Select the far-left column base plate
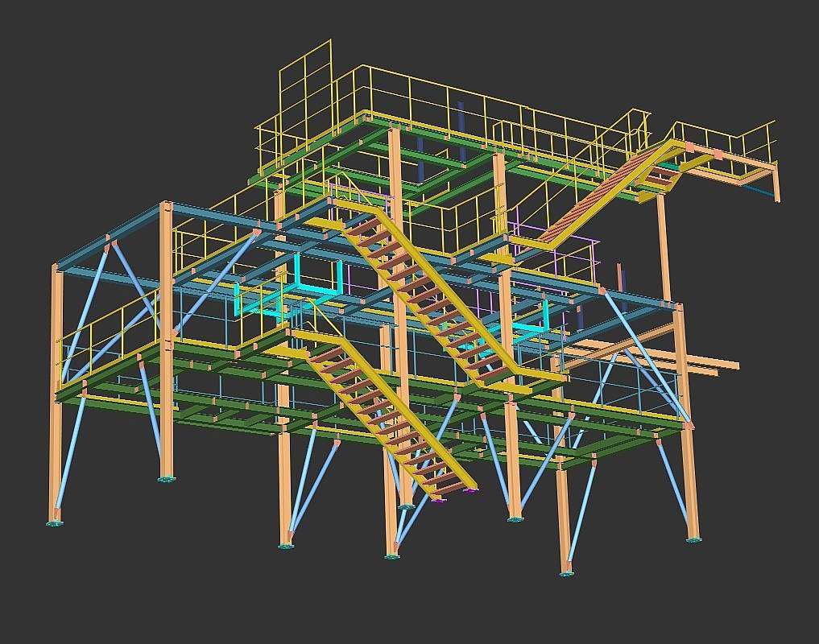This screenshot has width=819, height=644. pos(55,523)
